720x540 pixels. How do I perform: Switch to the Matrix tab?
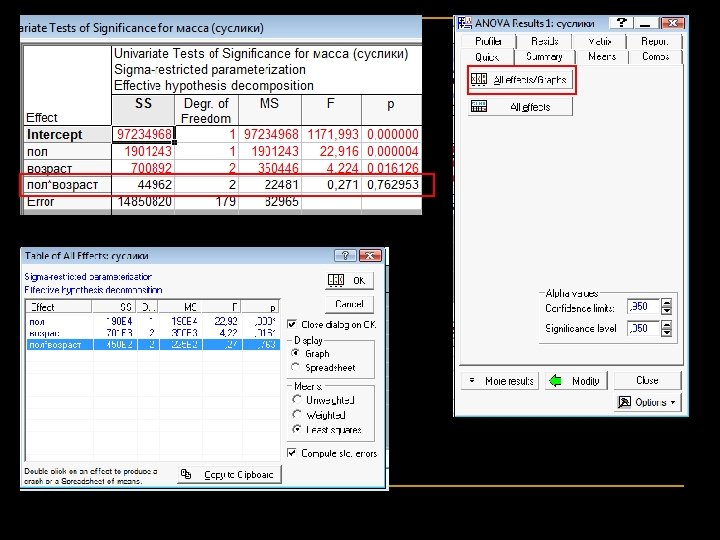[599, 41]
